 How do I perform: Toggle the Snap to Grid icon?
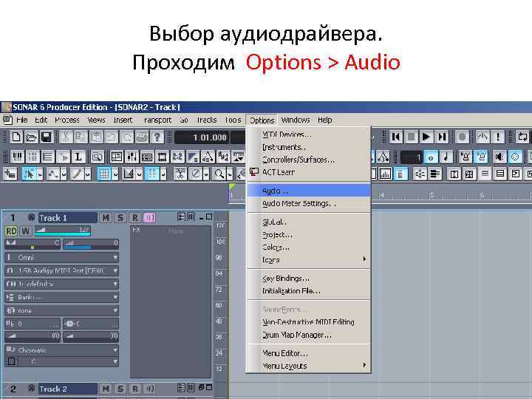104,174
